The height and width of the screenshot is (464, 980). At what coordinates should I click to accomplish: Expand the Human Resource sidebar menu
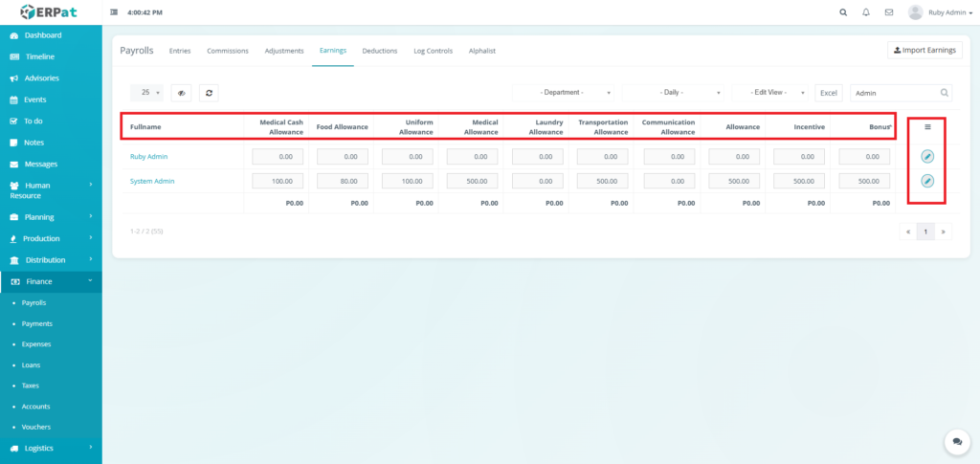(51, 190)
